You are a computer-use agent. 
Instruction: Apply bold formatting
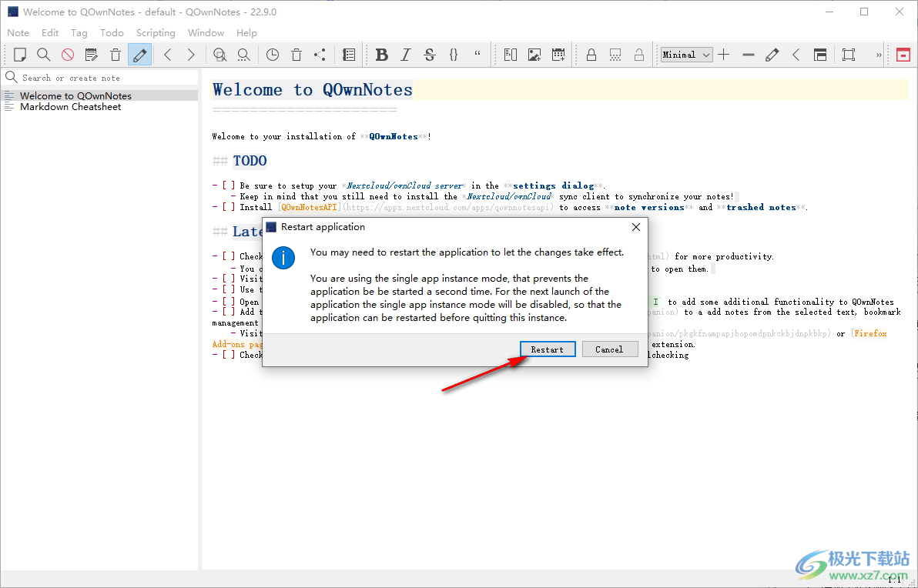[x=381, y=55]
